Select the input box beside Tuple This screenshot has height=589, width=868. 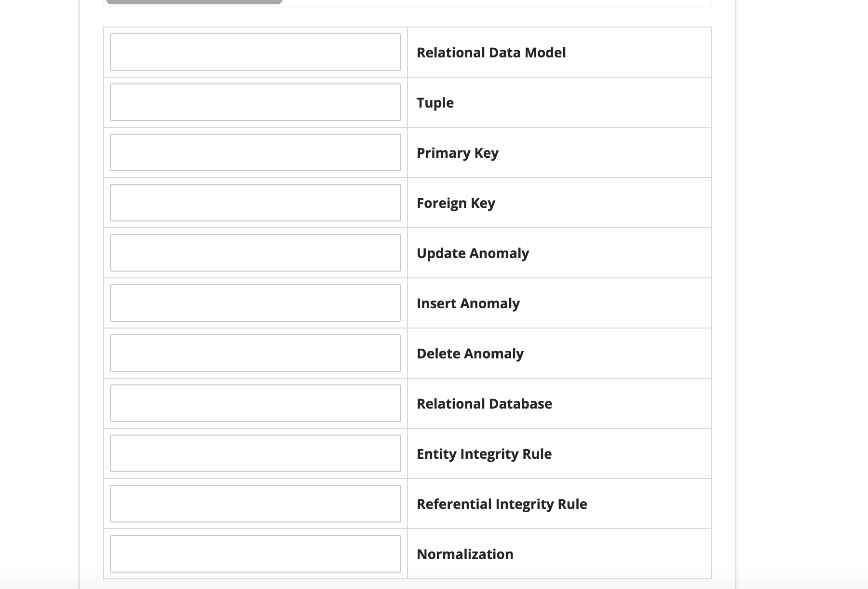click(x=256, y=103)
